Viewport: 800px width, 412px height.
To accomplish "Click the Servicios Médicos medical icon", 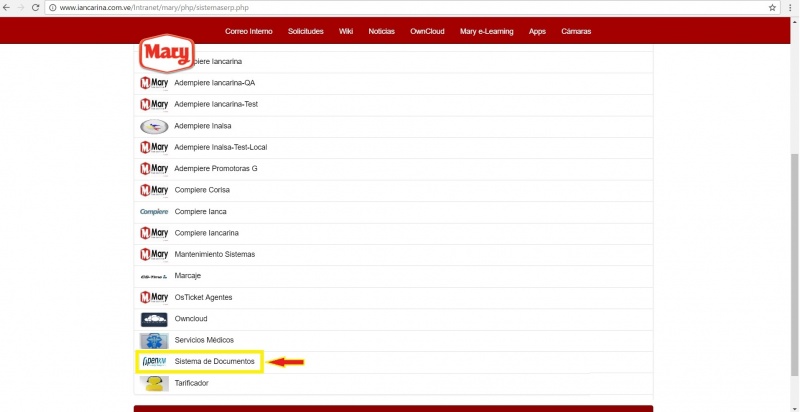I will [154, 341].
